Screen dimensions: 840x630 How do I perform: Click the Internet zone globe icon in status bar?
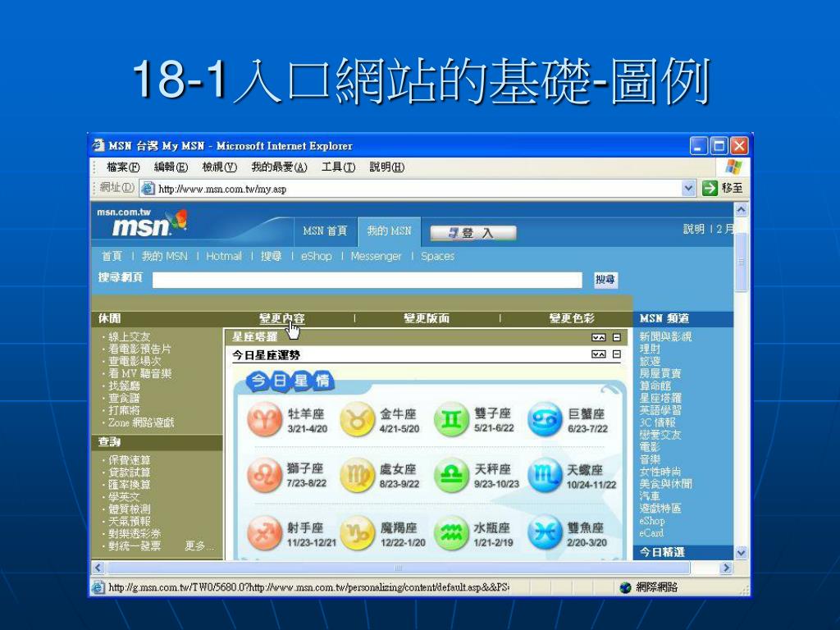[x=625, y=587]
